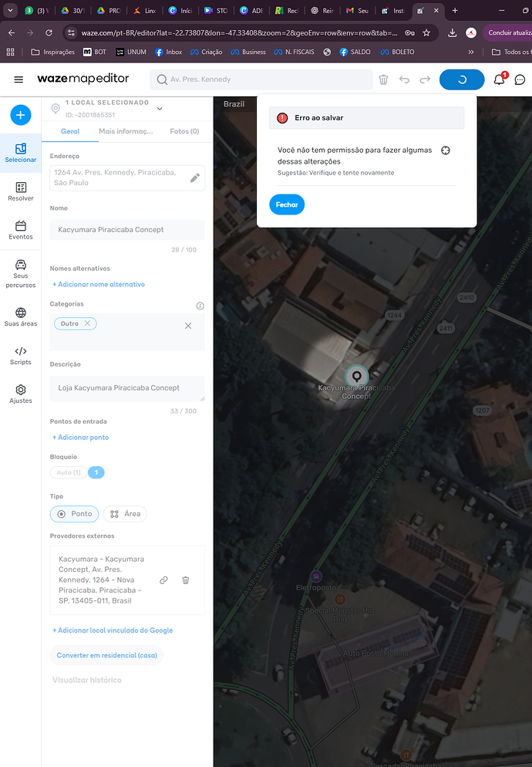Open the hamburger main menu

(x=19, y=79)
